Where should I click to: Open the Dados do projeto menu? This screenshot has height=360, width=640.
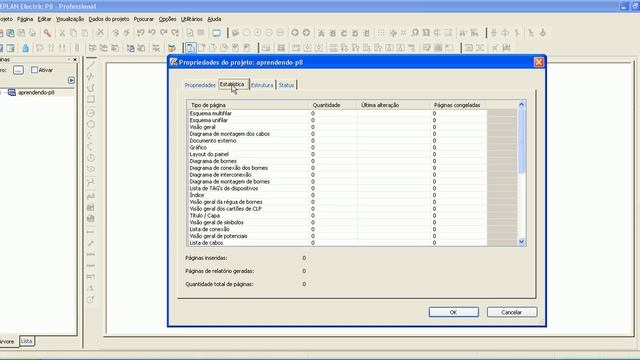(109, 19)
